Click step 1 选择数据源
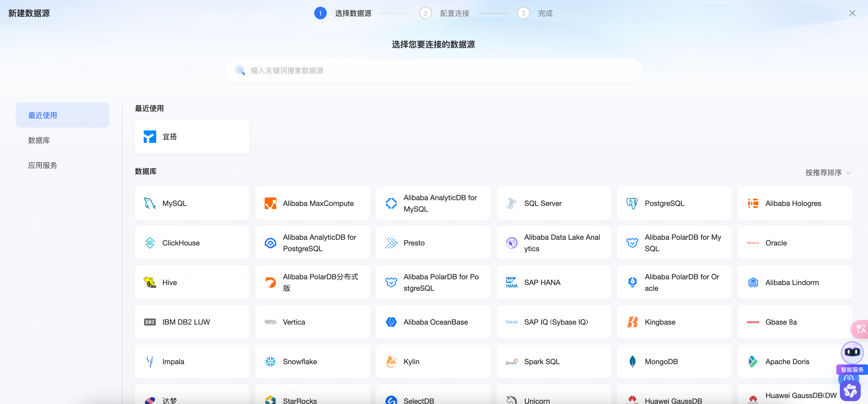The image size is (868, 404). pos(343,13)
